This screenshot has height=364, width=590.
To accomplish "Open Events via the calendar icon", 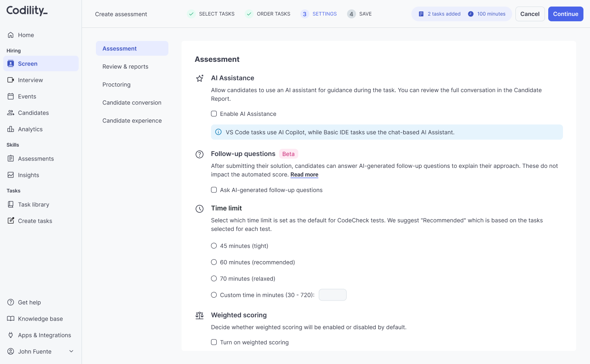I will pyautogui.click(x=11, y=96).
